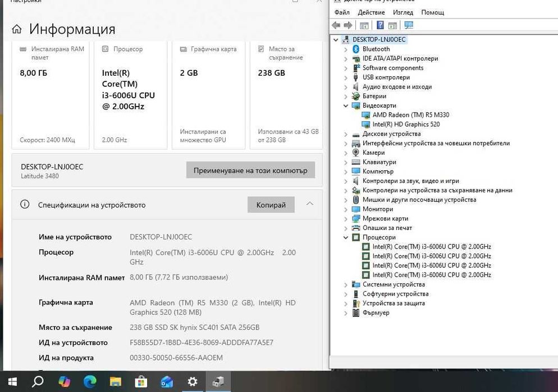Open Microsoft Store from taskbar

(x=141, y=382)
